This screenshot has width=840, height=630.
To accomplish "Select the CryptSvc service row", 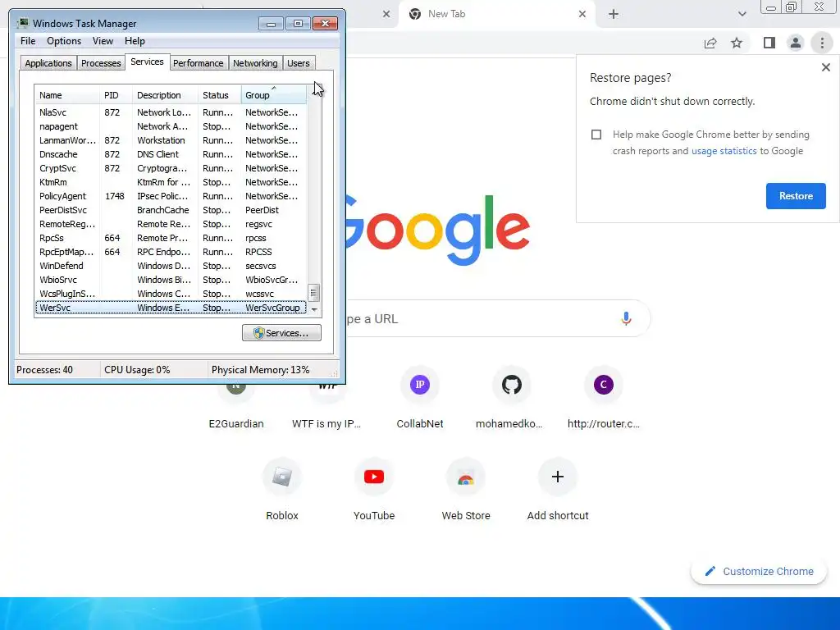I will pyautogui.click(x=171, y=168).
